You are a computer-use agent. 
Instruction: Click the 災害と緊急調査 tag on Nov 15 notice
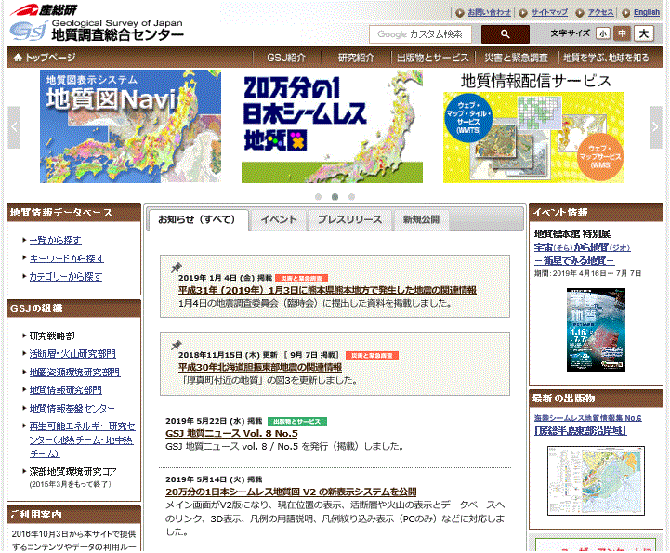click(372, 356)
